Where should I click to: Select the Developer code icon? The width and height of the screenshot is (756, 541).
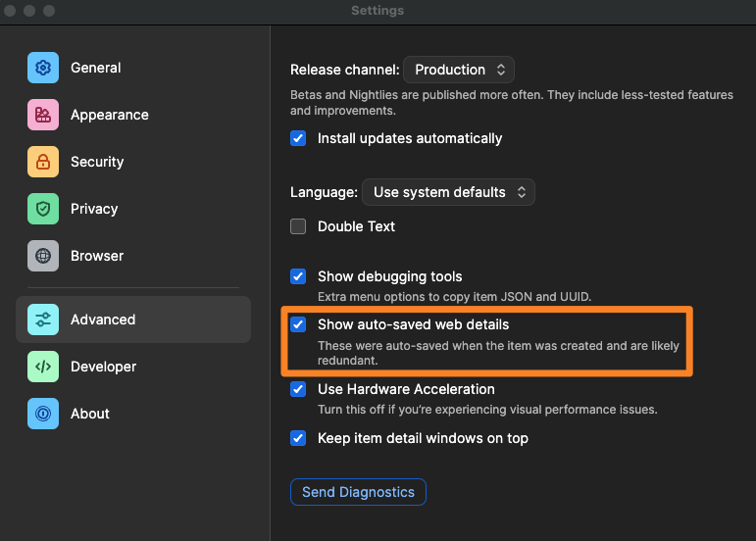[43, 367]
